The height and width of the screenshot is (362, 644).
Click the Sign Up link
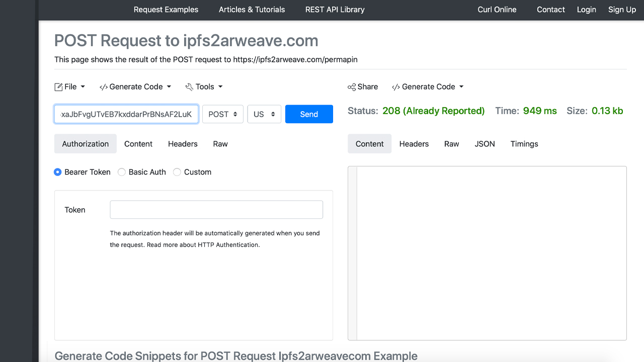click(622, 10)
